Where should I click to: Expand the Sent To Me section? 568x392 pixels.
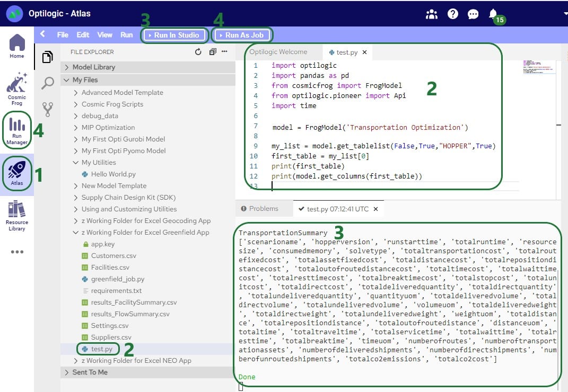(x=148, y=372)
